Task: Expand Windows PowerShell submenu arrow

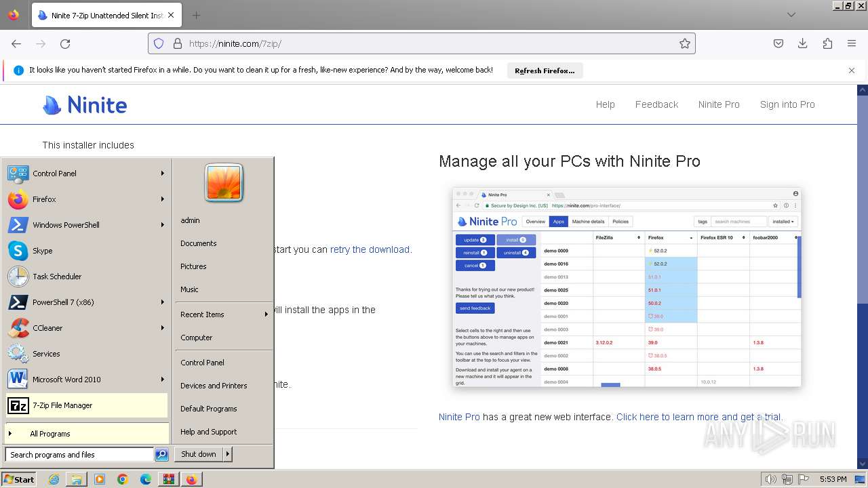Action: pyautogui.click(x=163, y=225)
